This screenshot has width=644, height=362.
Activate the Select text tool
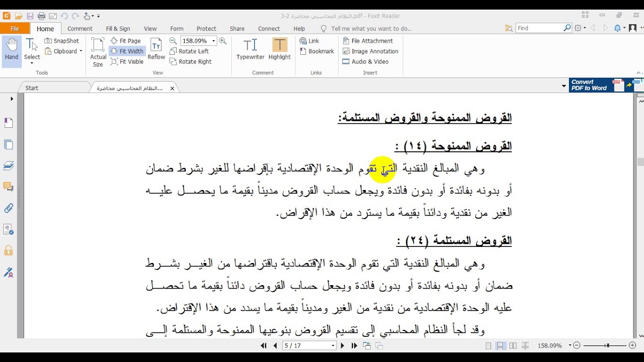click(32, 50)
